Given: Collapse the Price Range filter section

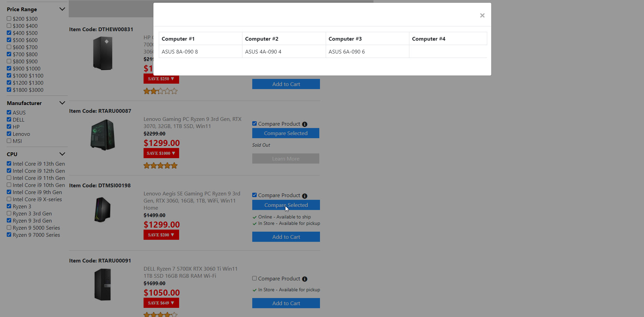Looking at the screenshot, I should click(62, 9).
